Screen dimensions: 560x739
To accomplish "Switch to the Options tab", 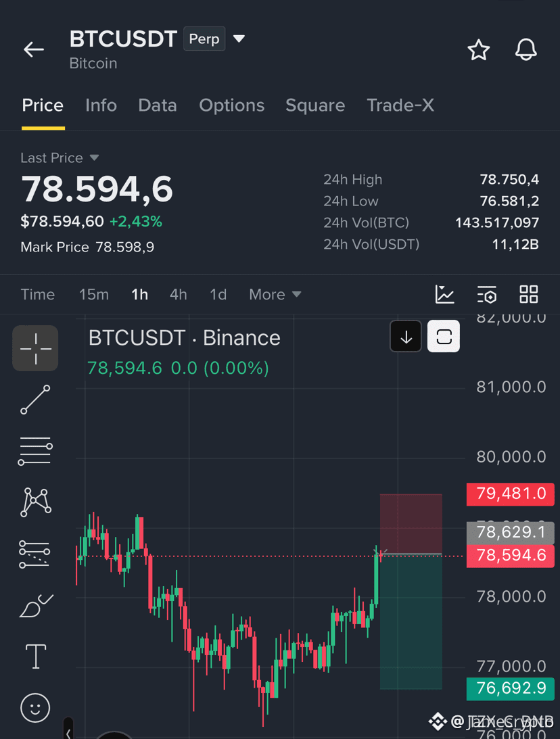I will click(231, 105).
